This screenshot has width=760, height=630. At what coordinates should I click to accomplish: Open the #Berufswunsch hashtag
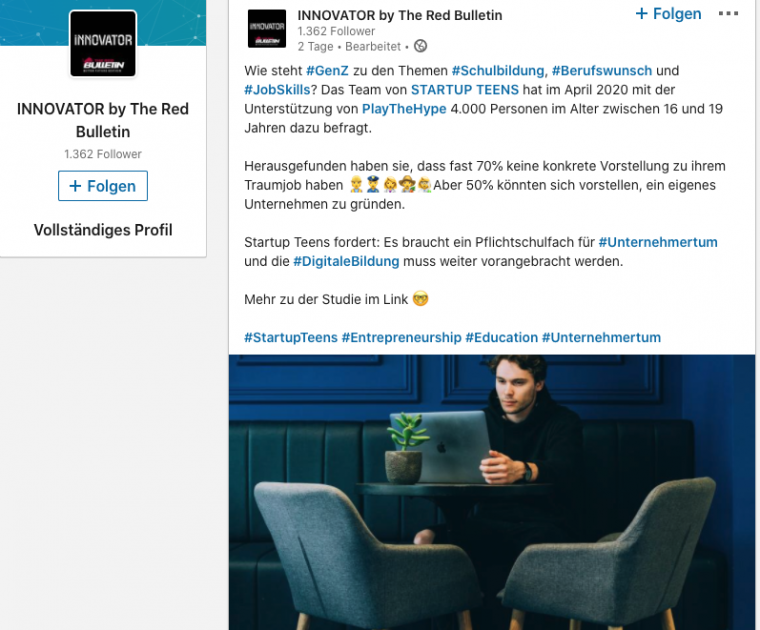[x=602, y=71]
